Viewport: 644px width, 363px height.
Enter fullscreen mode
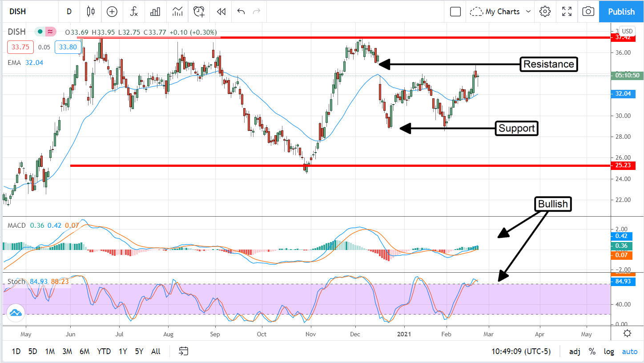(567, 12)
